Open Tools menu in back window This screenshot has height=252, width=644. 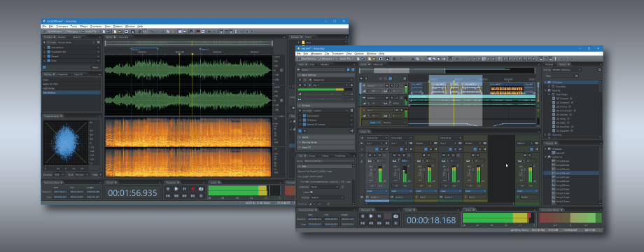pyautogui.click(x=73, y=27)
